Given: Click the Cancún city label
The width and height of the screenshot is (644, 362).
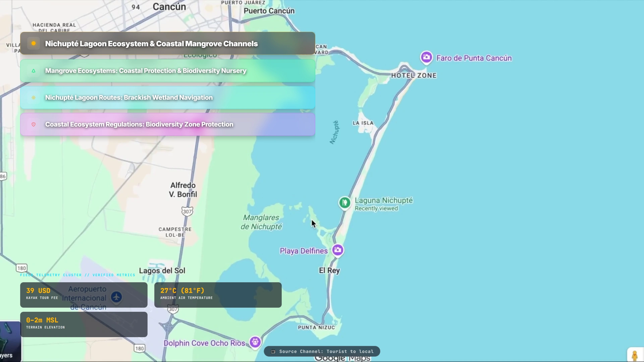Looking at the screenshot, I should coord(169,6).
